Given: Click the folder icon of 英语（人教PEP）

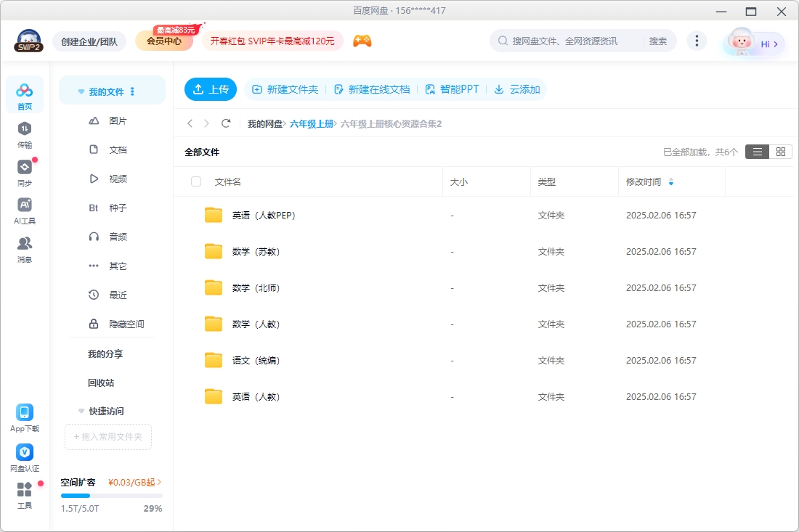Looking at the screenshot, I should point(214,216).
